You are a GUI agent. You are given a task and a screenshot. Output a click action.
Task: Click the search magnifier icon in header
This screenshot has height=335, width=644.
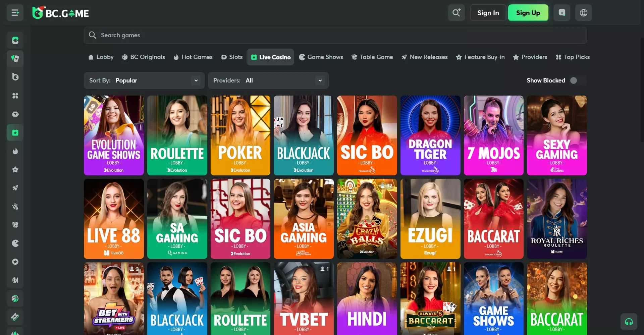(x=456, y=13)
